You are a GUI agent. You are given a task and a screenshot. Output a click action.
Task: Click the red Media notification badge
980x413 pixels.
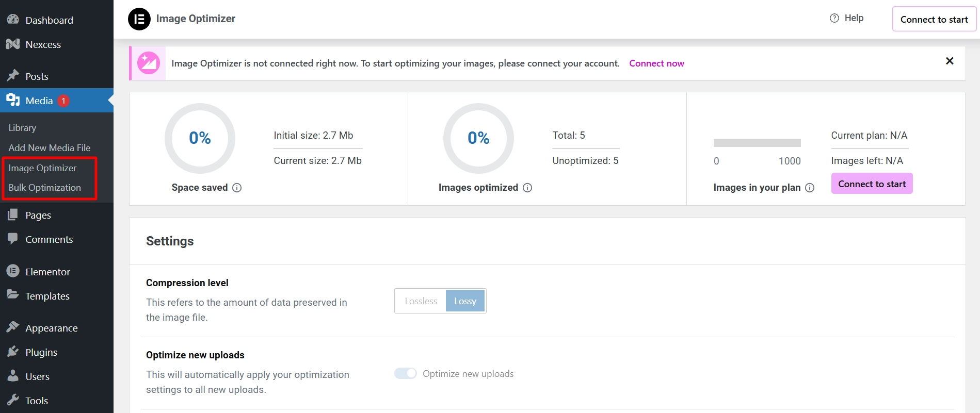pyautogui.click(x=63, y=101)
